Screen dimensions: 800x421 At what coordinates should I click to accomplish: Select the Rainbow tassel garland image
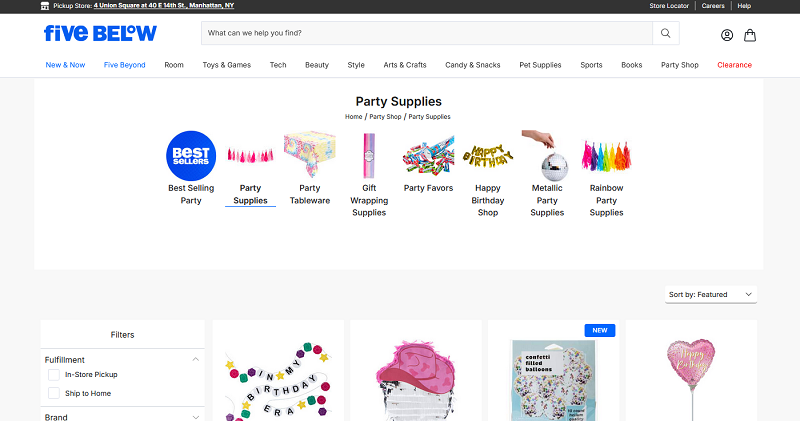[606, 156]
